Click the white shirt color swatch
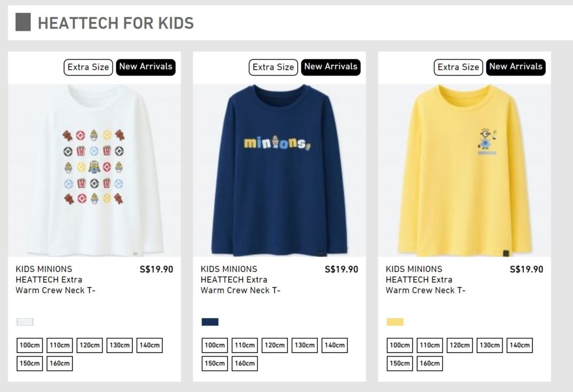The image size is (573, 392). [x=25, y=322]
